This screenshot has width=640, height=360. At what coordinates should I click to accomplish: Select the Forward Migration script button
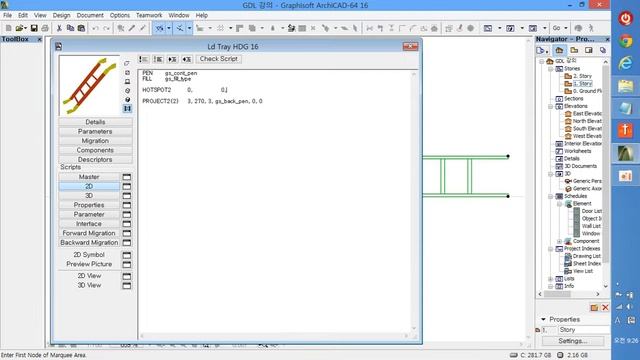pyautogui.click(x=89, y=233)
